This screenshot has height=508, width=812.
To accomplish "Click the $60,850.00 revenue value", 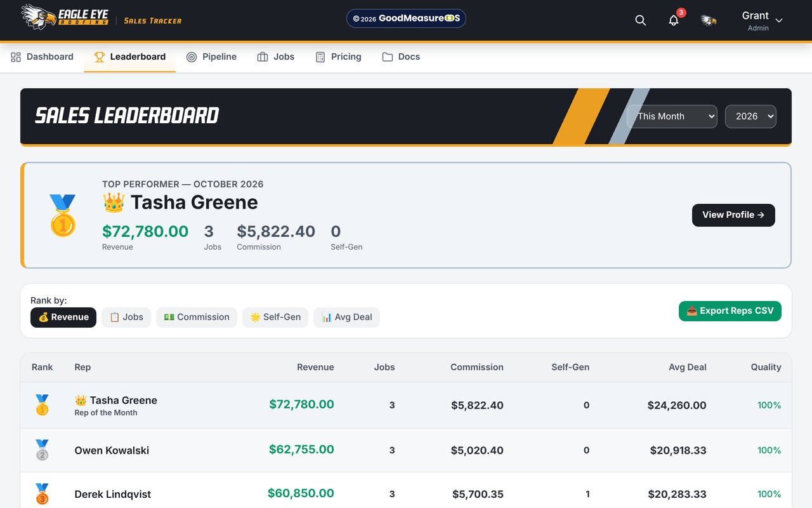I will click(x=301, y=493).
